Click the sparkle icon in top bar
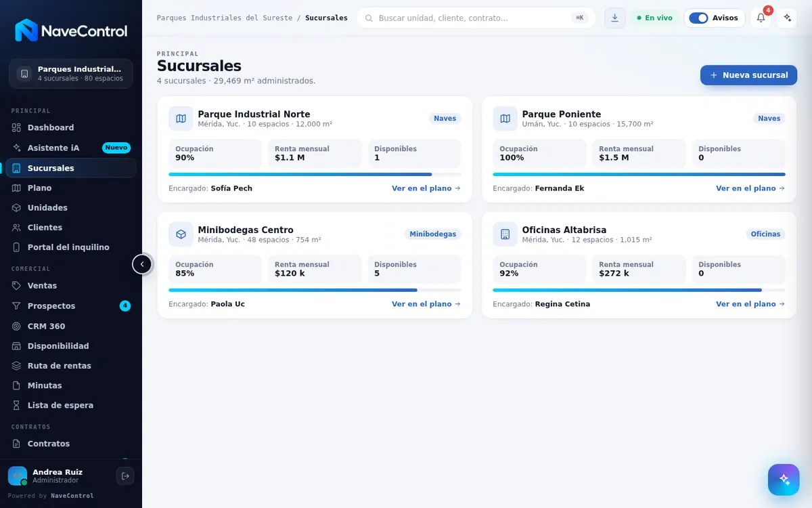Screen dimensions: 812x508 pyautogui.click(x=787, y=18)
